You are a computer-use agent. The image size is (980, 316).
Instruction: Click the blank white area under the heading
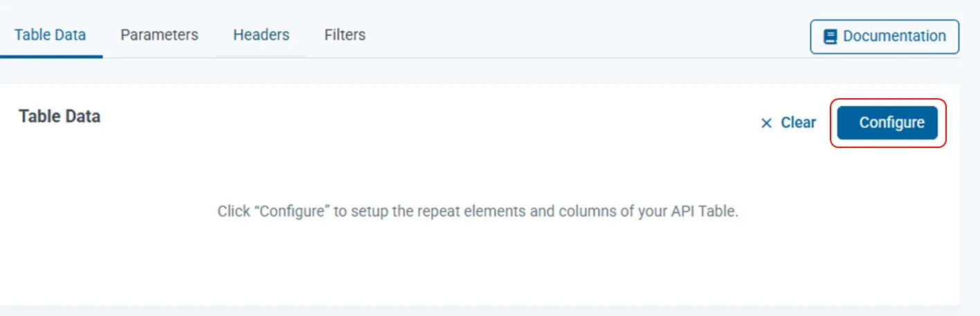pos(208,263)
